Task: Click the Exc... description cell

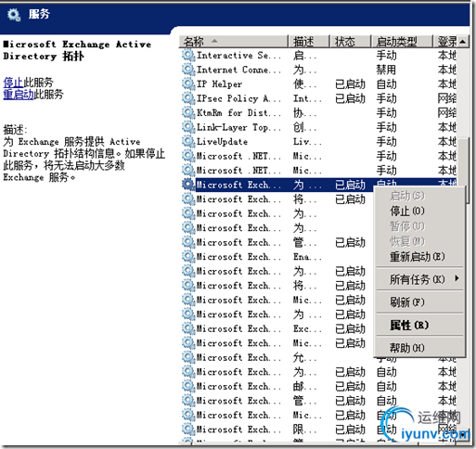Action: coord(307,328)
